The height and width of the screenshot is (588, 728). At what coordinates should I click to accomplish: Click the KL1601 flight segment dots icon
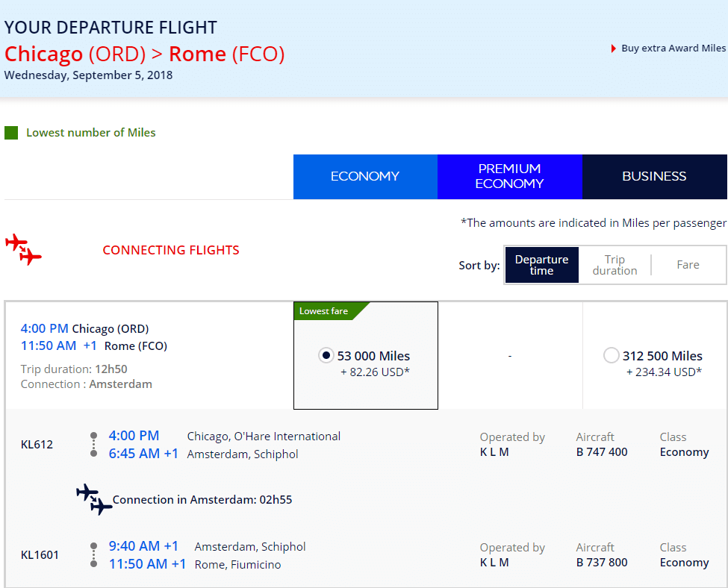[94, 555]
